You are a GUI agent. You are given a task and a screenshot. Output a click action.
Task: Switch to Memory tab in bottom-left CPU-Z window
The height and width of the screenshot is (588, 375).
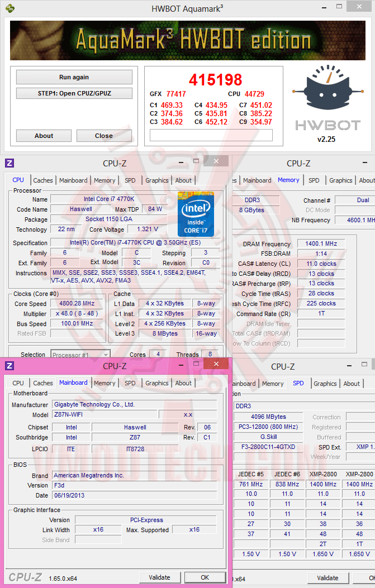[x=105, y=383]
